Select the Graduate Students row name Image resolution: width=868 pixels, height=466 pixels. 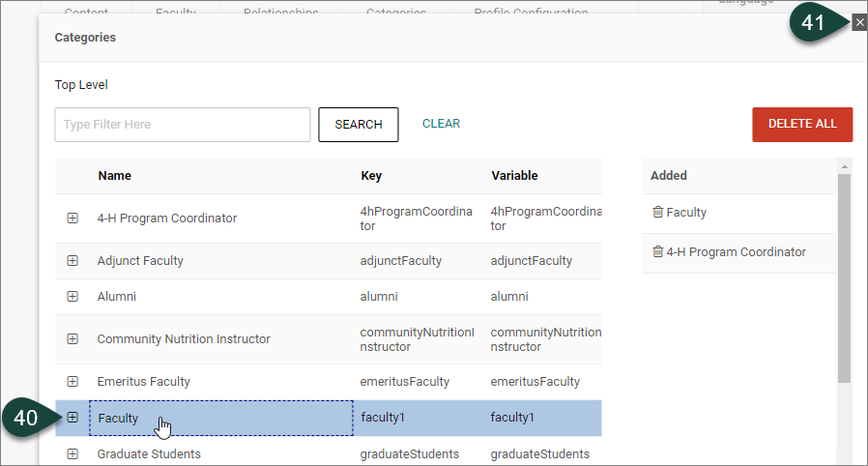(149, 454)
